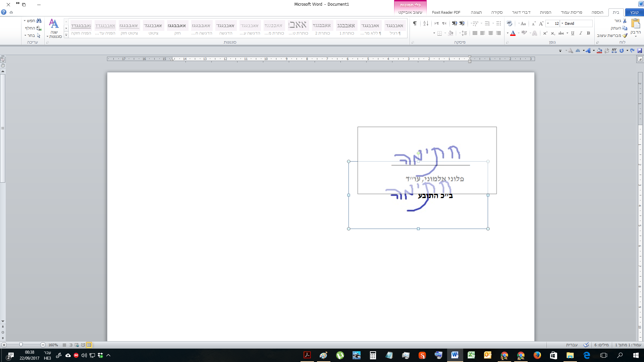Click the zoom in plus button
Viewport: 644px width, 362px height.
pos(4,345)
